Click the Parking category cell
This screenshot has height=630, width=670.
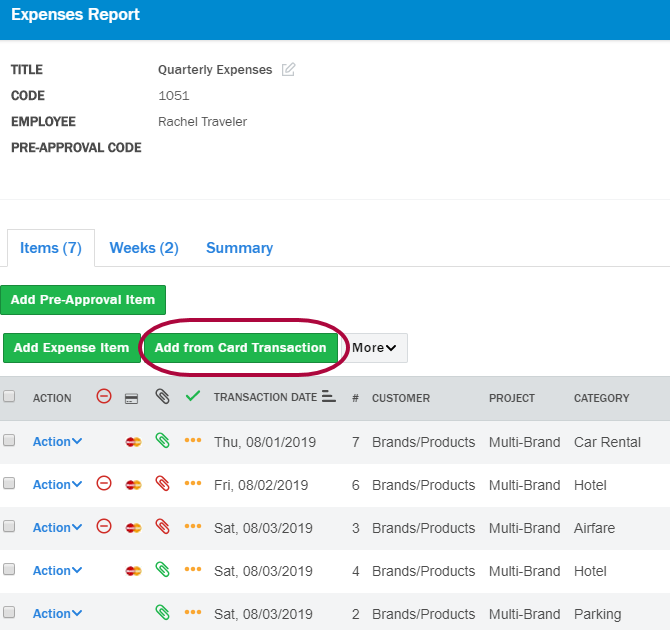[597, 614]
